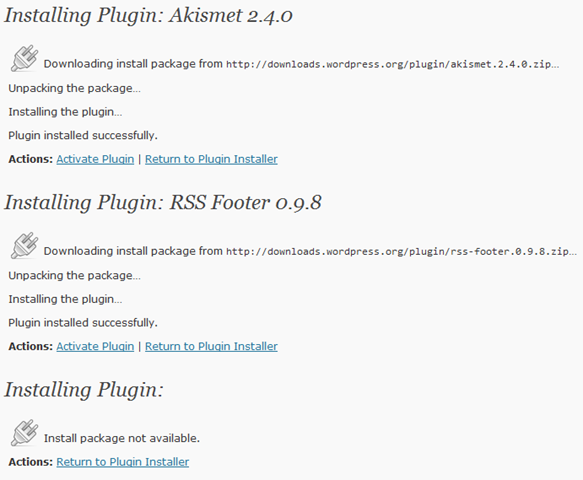Activate the Akismet plugin
Screen dimensions: 583x480
[95, 159]
